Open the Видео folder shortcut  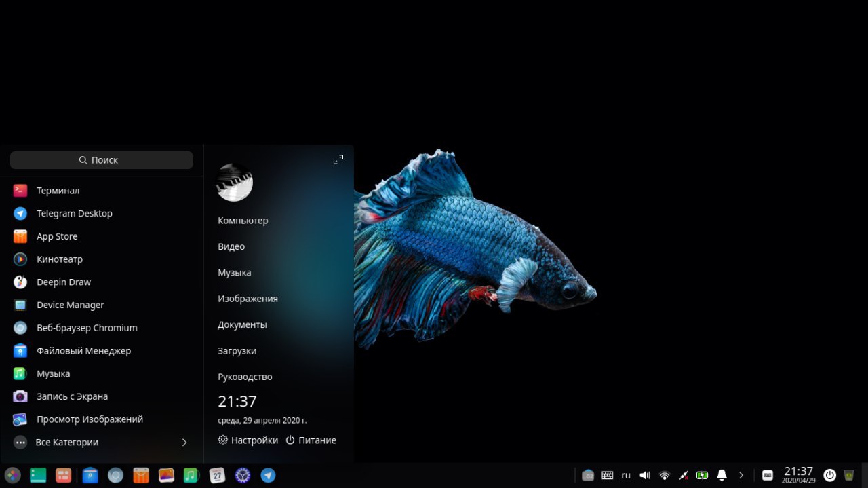click(231, 246)
